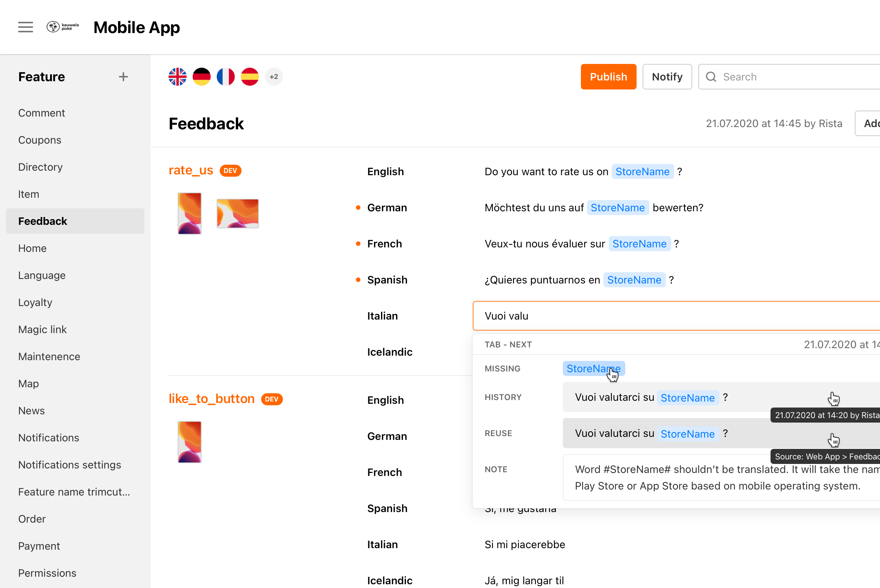Select the Spanish flag
This screenshot has height=588, width=880.
250,77
